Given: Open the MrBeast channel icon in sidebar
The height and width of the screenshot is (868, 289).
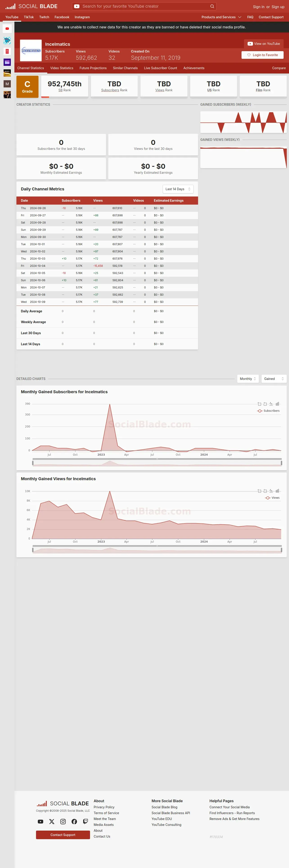Looking at the screenshot, I should (7, 41).
